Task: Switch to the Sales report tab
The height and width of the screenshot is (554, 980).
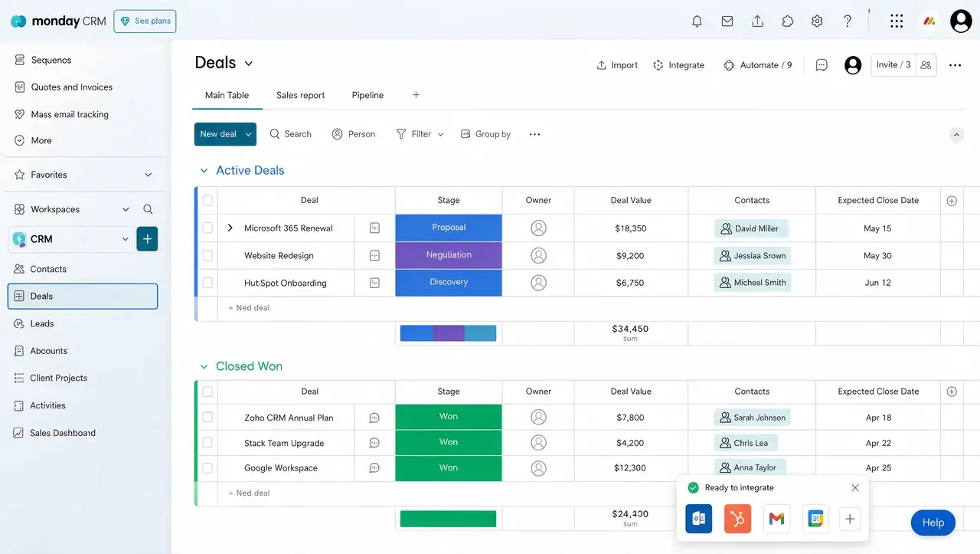Action: [300, 95]
